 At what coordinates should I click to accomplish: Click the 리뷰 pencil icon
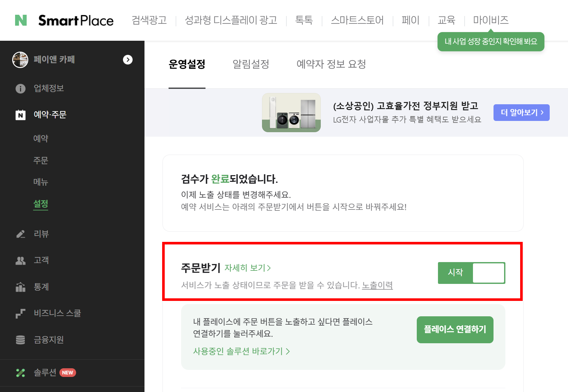[21, 234]
